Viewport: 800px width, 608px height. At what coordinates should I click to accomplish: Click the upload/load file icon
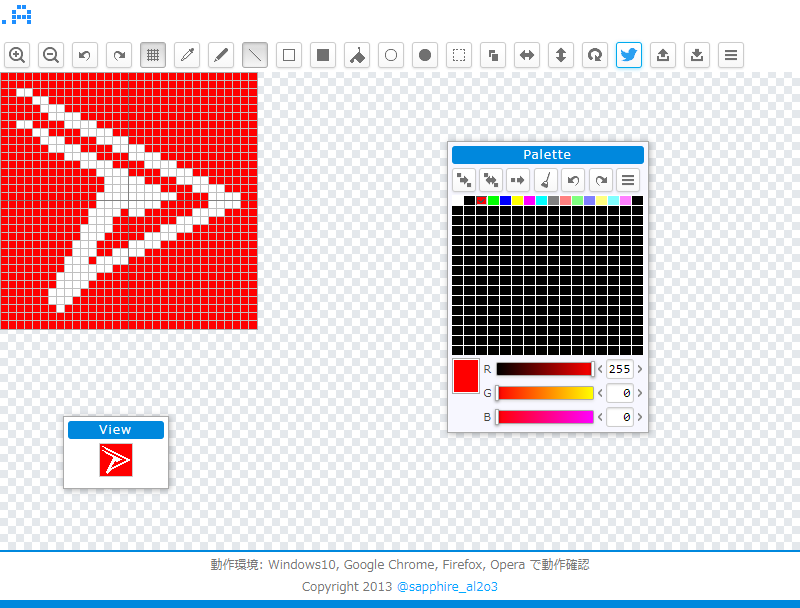point(663,55)
